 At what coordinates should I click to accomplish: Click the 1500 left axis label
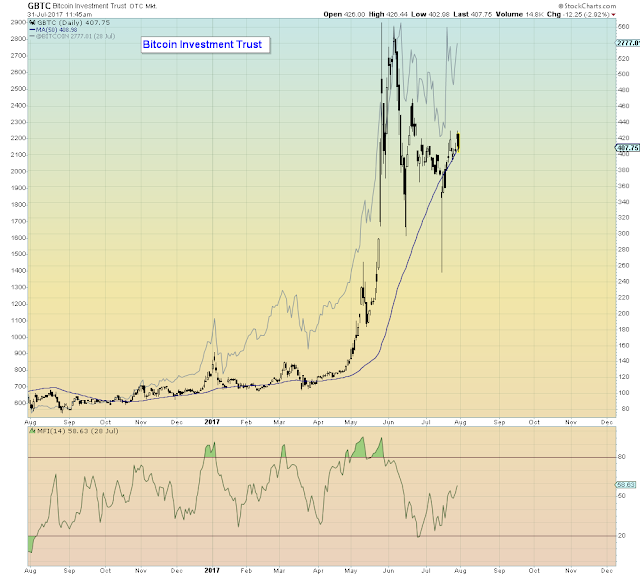click(18, 254)
